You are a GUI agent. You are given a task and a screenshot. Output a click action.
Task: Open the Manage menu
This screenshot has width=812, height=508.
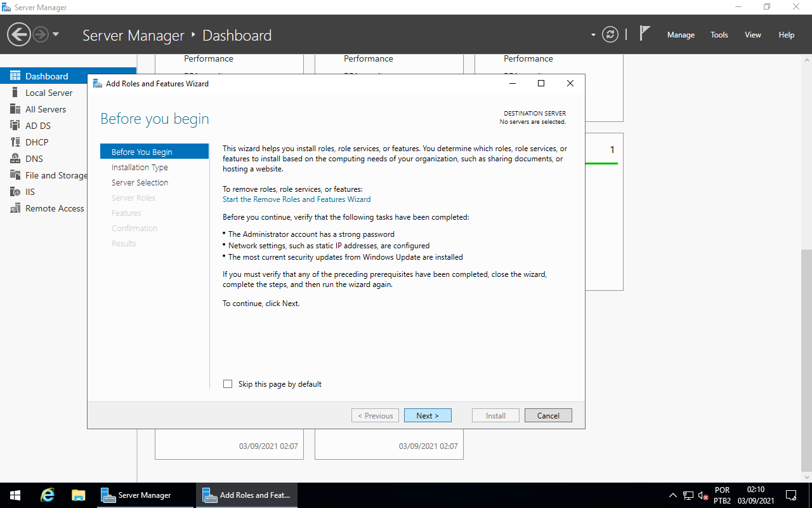(681, 35)
